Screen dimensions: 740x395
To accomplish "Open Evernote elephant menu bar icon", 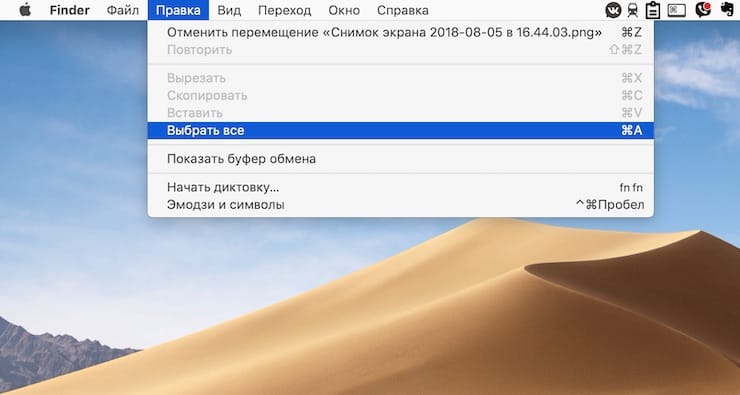I will click(x=727, y=10).
